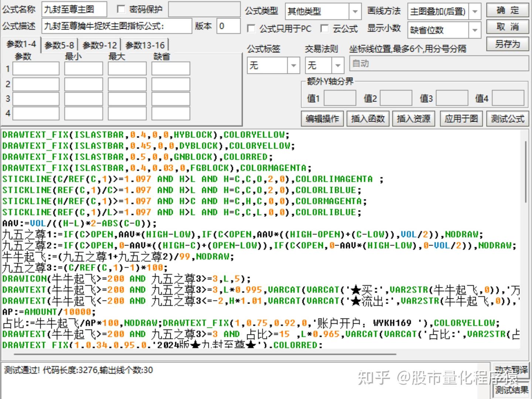Click the DRAWTEXT_FIX line containing GNBLOCK
This screenshot has width=532, height=399.
(137, 157)
